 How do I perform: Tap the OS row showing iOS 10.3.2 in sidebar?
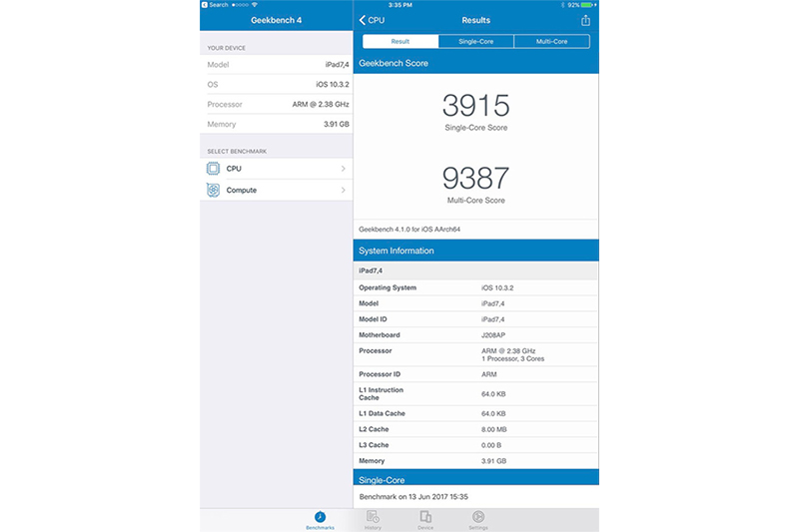(x=277, y=85)
